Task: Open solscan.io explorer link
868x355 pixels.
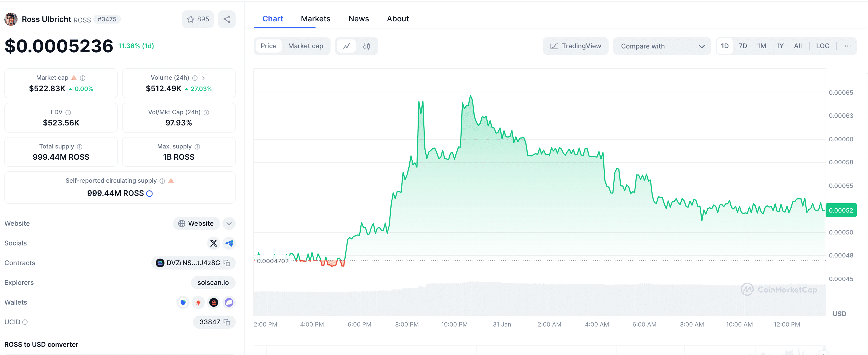Action: pyautogui.click(x=213, y=283)
